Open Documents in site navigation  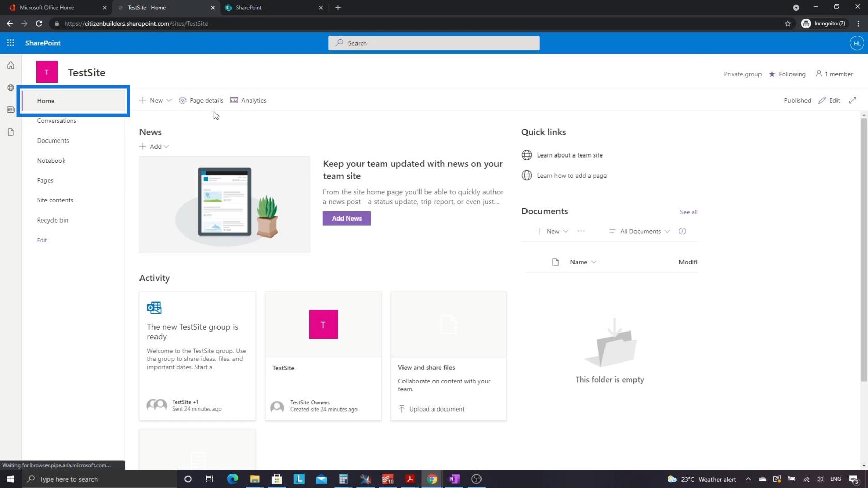point(53,140)
